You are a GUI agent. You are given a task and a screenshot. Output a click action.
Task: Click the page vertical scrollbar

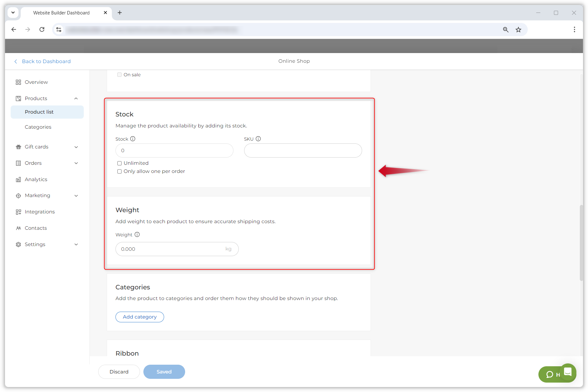pos(581,242)
